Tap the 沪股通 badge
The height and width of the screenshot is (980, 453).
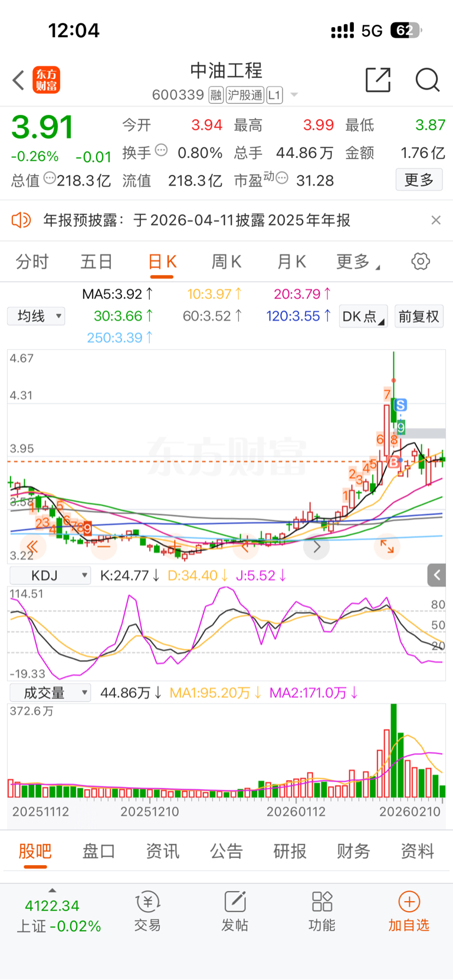(x=245, y=95)
